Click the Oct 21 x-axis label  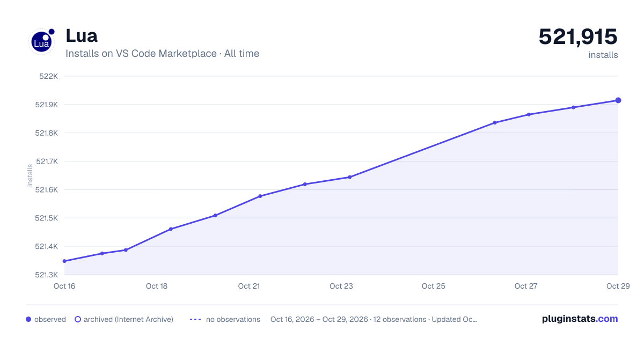[249, 286]
